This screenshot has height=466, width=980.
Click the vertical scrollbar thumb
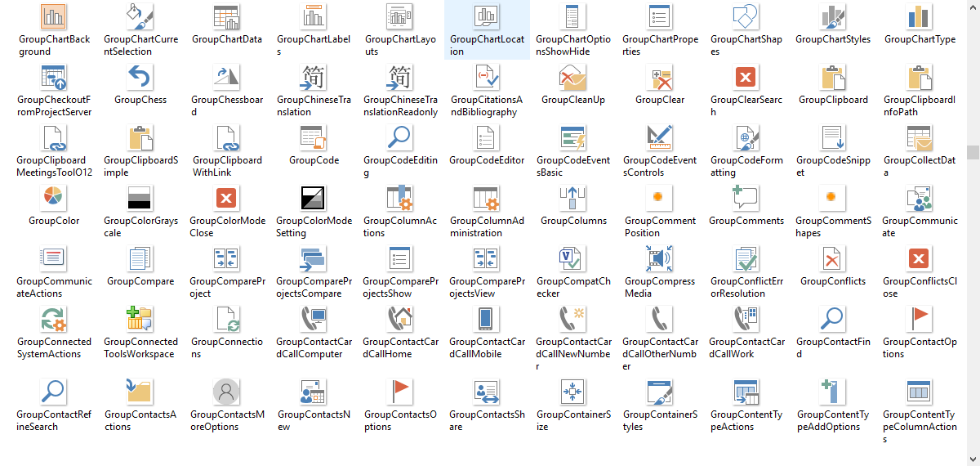[x=973, y=152]
